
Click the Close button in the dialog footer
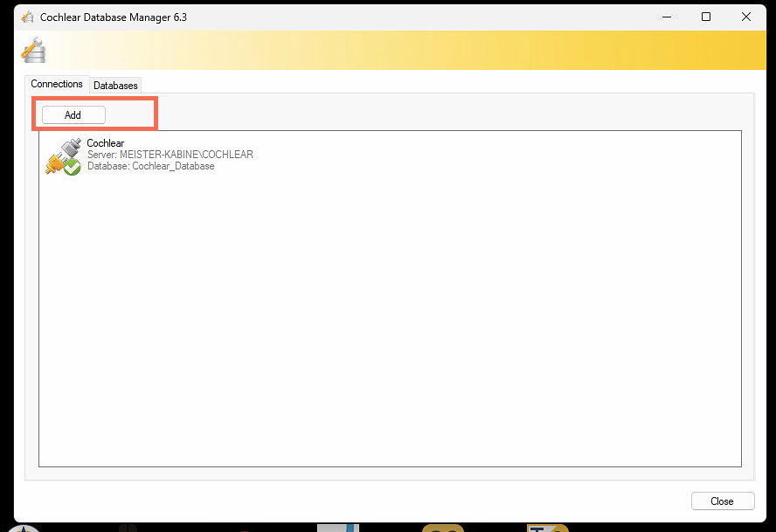722,501
